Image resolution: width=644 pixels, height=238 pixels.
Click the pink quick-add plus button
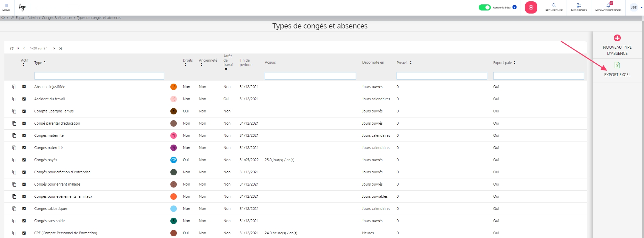coord(531,7)
